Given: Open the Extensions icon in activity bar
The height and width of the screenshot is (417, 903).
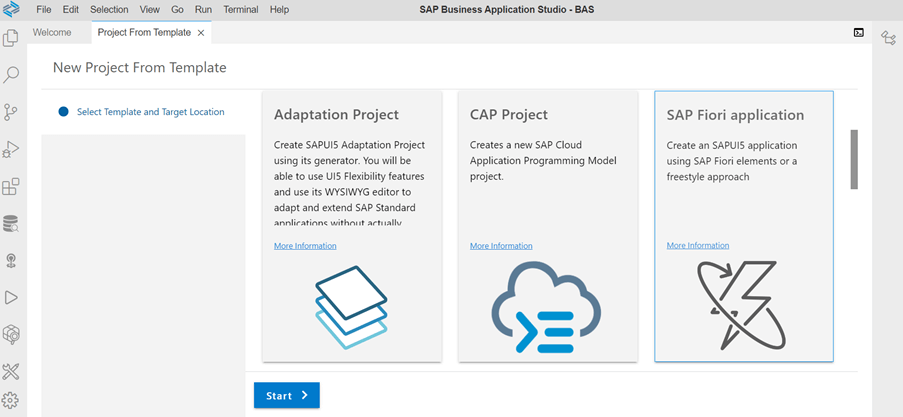Looking at the screenshot, I should coord(11,187).
